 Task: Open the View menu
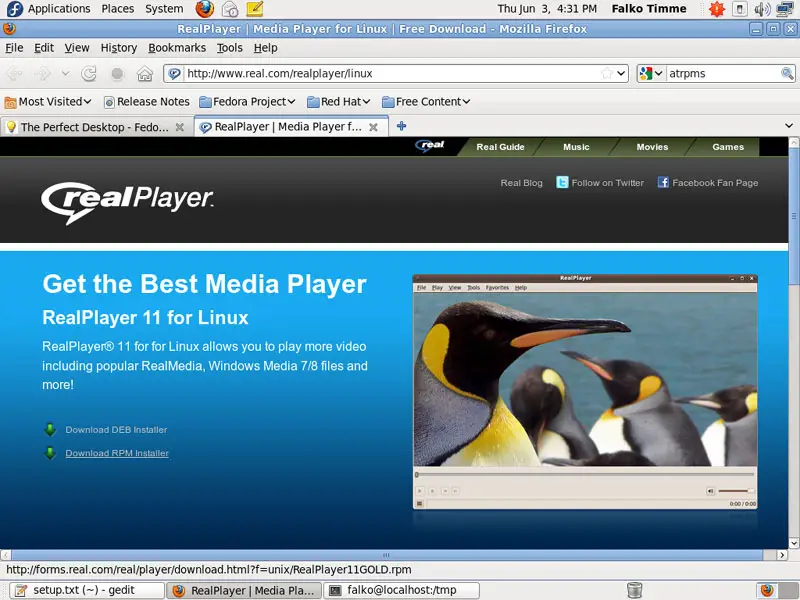click(77, 48)
